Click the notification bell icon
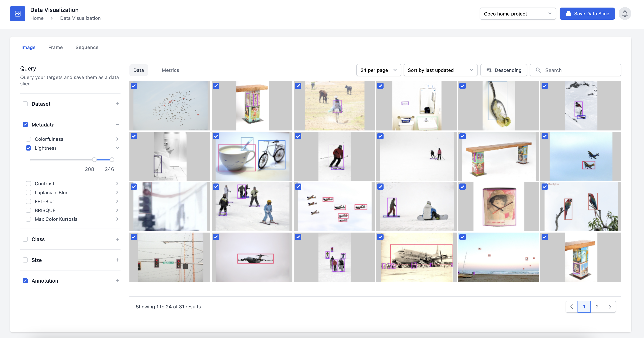This screenshot has width=644, height=338. (x=625, y=14)
